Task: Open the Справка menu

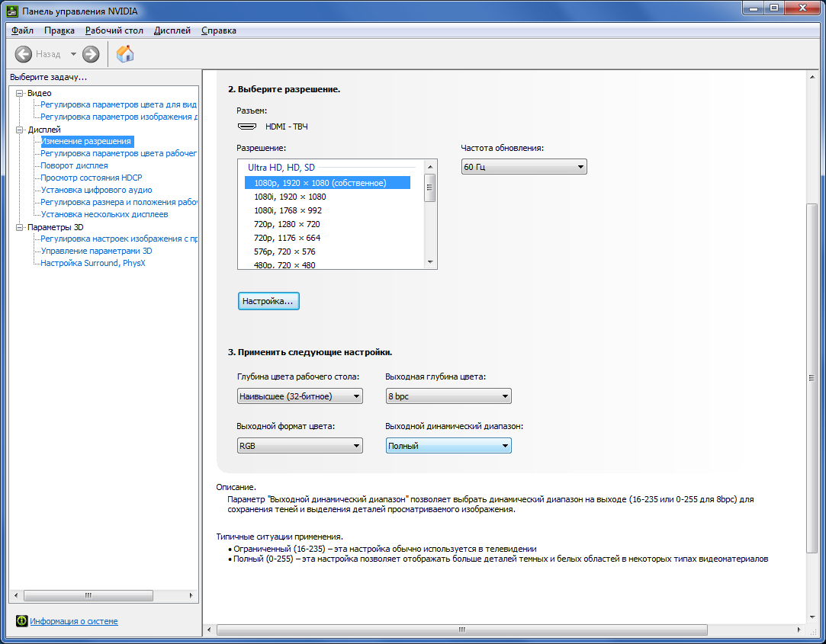Action: click(x=219, y=30)
